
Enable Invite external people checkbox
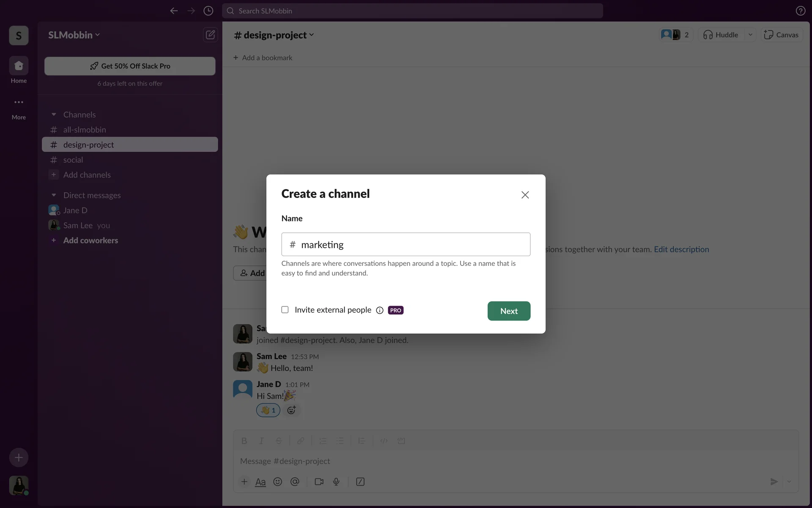coord(285,310)
